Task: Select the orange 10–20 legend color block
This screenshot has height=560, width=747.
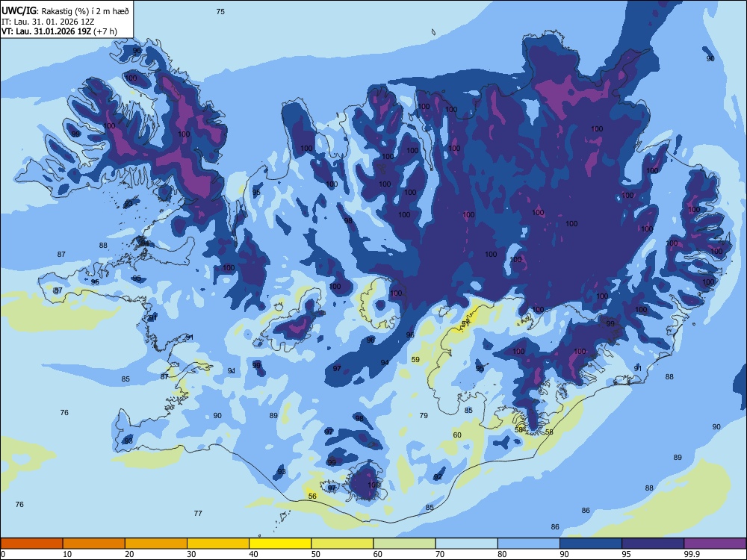Action: point(94,544)
